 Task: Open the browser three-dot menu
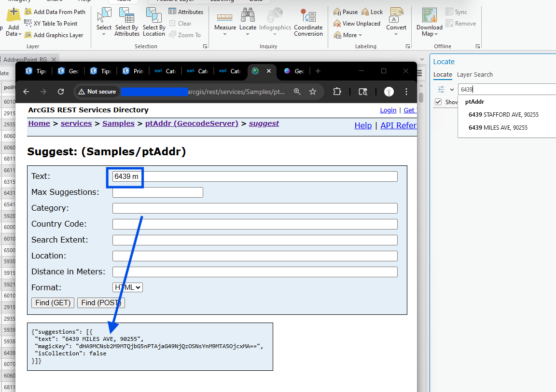(x=406, y=92)
